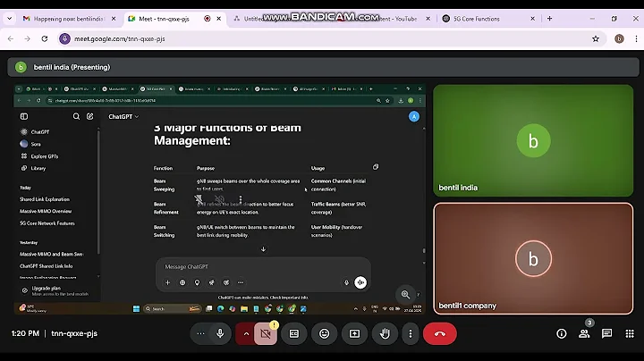Image resolution: width=644 pixels, height=361 pixels.
Task: Close the 5G Core Functions tab
Action: pos(533,19)
